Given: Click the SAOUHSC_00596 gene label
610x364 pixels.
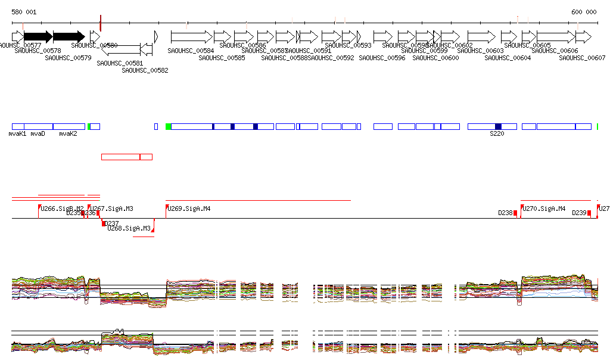Looking at the screenshot, I should click(382, 58).
